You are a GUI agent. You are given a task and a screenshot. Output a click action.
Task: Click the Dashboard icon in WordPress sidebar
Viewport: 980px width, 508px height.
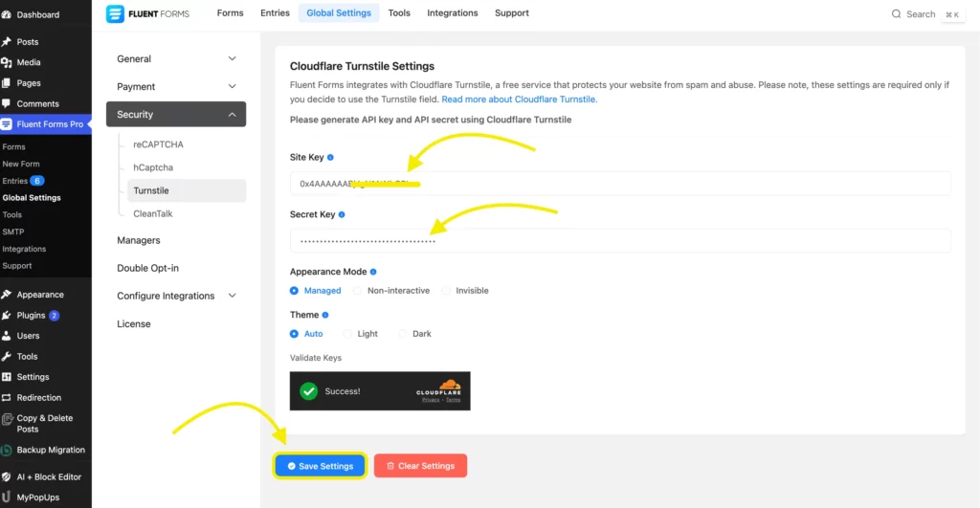point(7,14)
